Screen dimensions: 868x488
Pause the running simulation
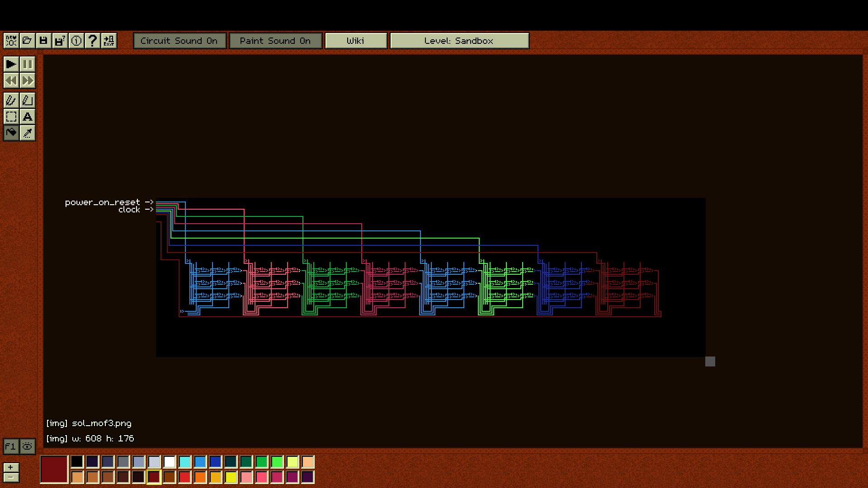click(x=28, y=64)
